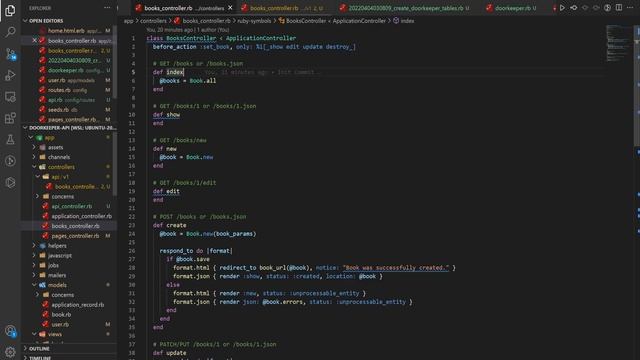
Task: Open changes via the commit-node icon
Action: click(573, 8)
